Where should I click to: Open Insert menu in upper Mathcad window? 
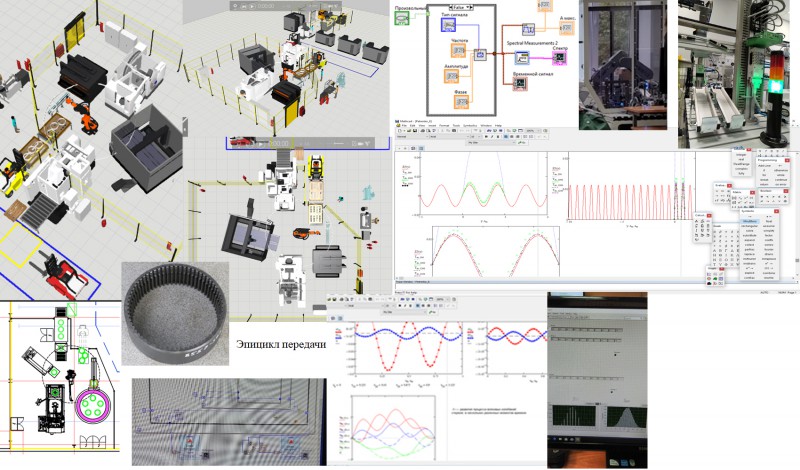pyautogui.click(x=432, y=126)
